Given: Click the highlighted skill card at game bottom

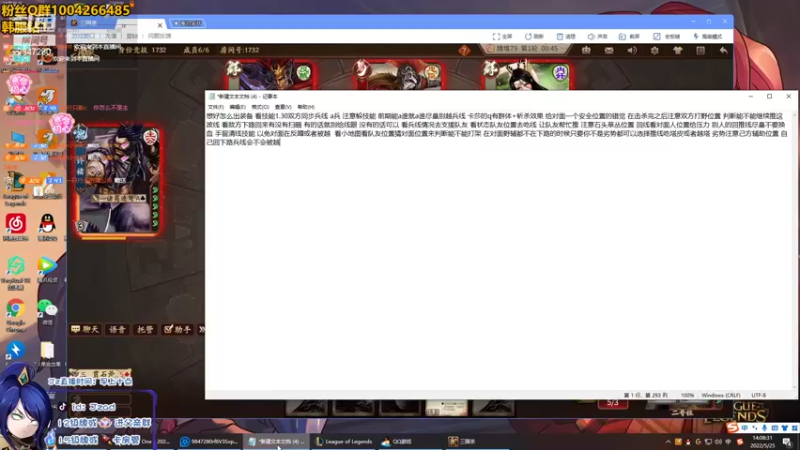Looking at the screenshot, I should click(x=446, y=408).
